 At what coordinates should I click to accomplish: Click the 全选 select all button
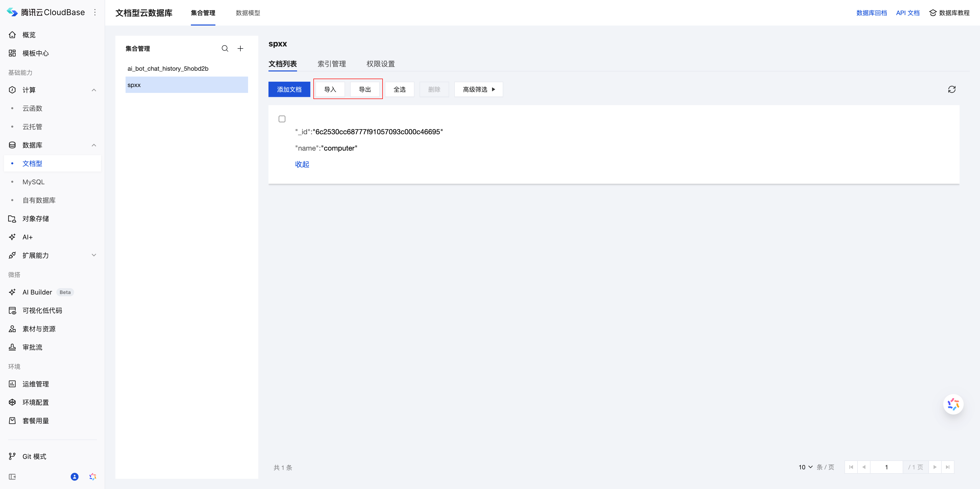click(x=399, y=89)
